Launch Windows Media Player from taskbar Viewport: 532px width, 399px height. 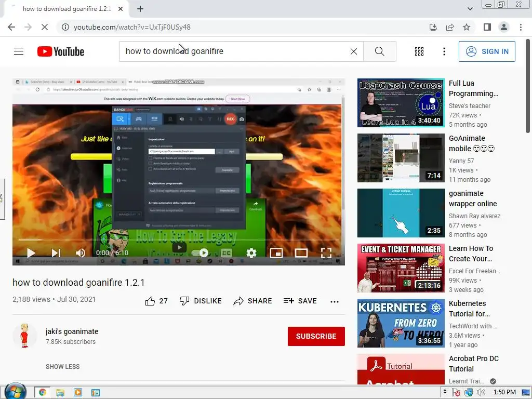pos(78,393)
